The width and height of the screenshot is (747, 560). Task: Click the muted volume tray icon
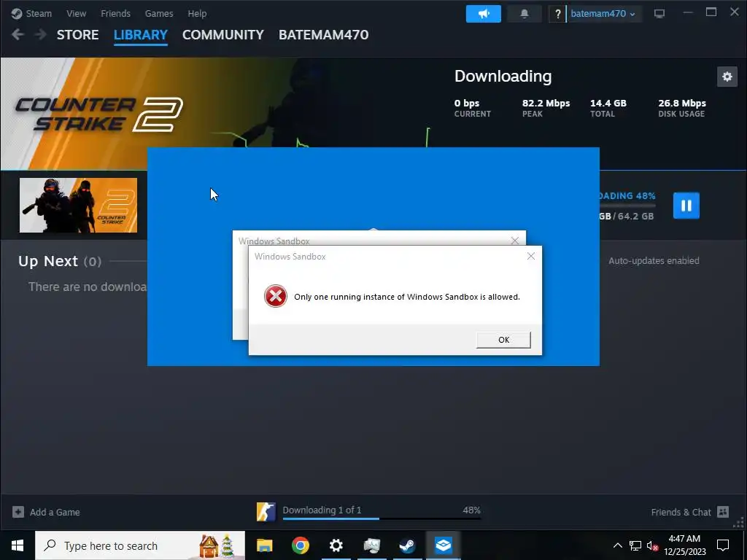[x=652, y=545]
